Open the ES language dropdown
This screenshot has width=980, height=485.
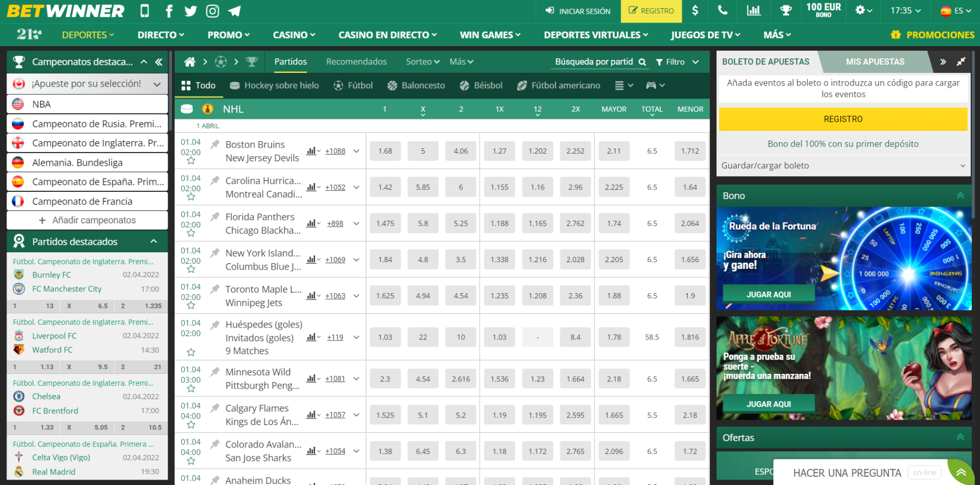956,10
